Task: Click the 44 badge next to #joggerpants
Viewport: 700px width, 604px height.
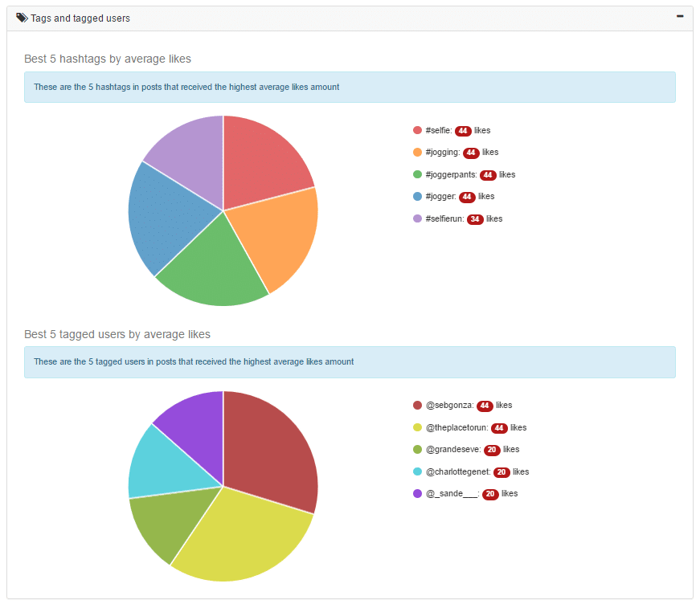Action: (488, 175)
